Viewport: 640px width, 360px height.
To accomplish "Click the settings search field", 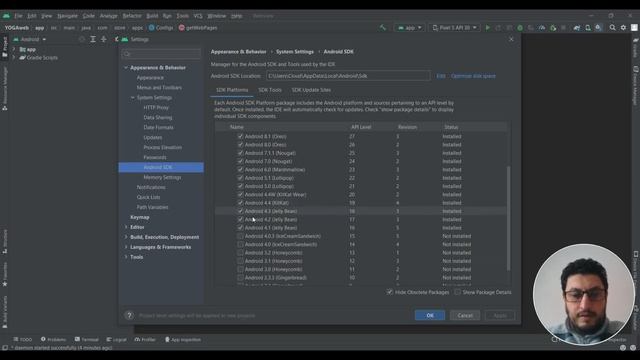I will [x=162, y=54].
